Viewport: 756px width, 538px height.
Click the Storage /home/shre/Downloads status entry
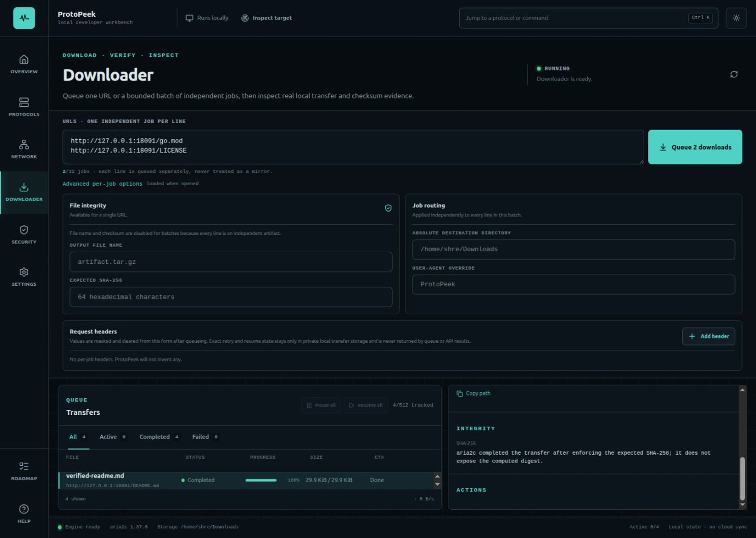(198, 527)
